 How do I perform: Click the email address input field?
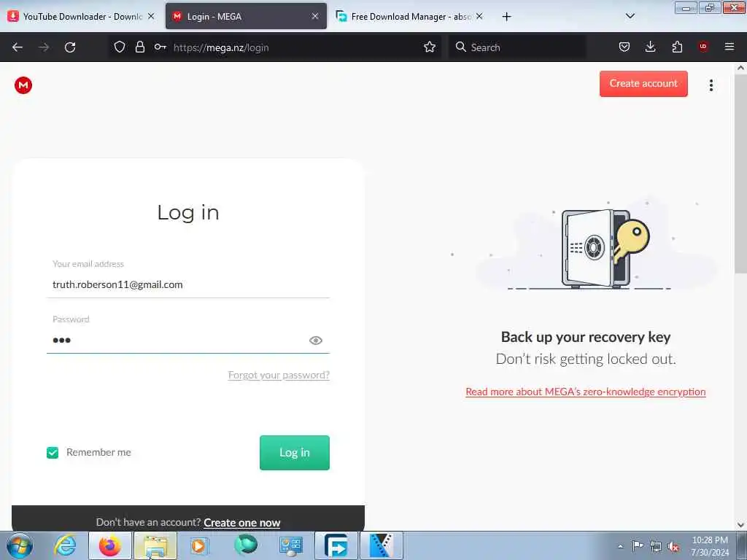187,285
